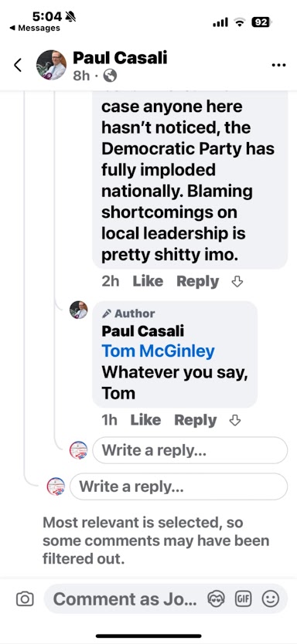Like Paul Casali's 'Whatever you say' comment
297x644 pixels.
tap(145, 420)
